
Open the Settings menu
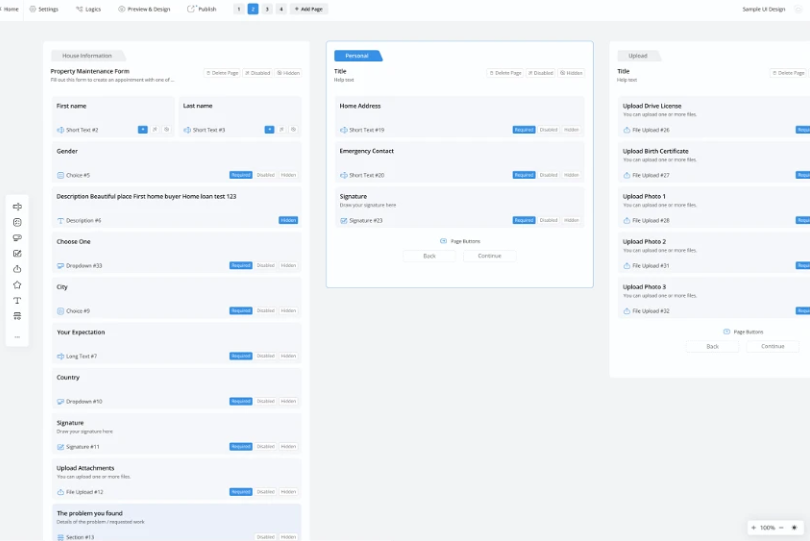click(44, 9)
